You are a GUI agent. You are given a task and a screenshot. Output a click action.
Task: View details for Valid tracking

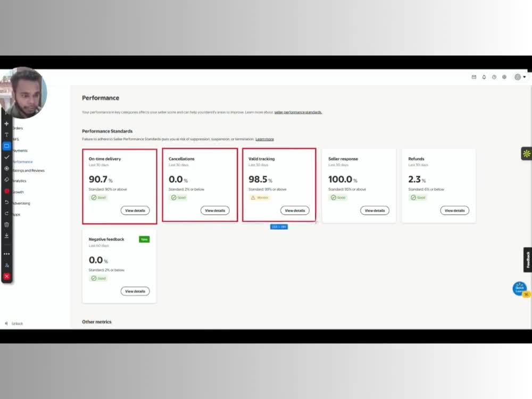click(295, 211)
